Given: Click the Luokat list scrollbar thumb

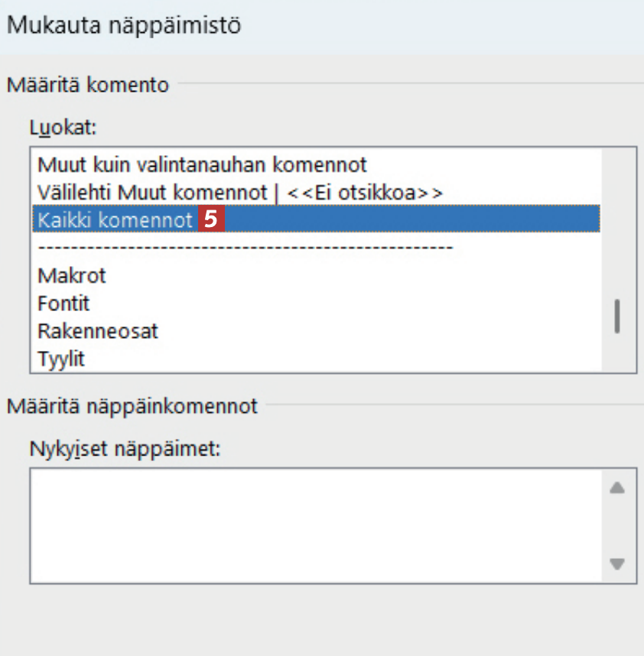Looking at the screenshot, I should (x=616, y=315).
